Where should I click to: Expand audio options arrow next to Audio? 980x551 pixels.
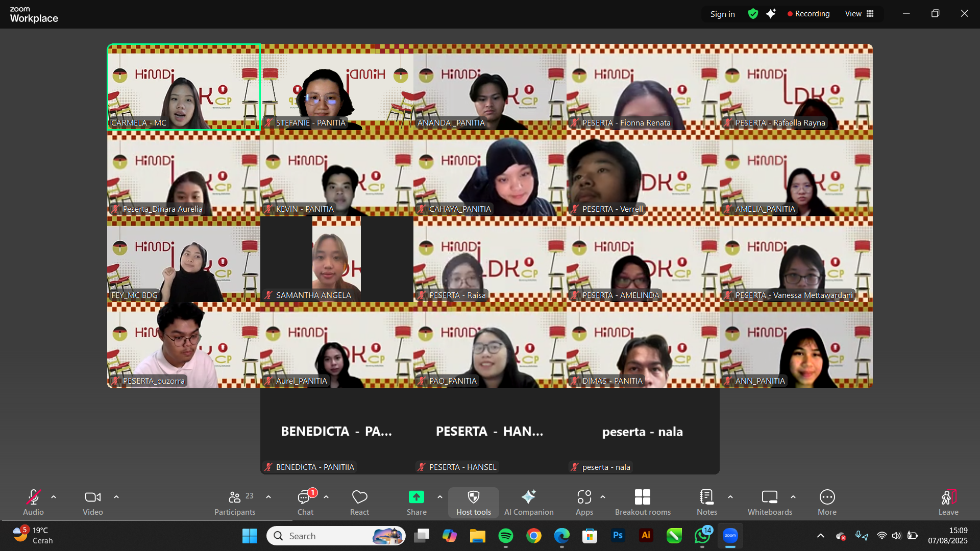54,497
